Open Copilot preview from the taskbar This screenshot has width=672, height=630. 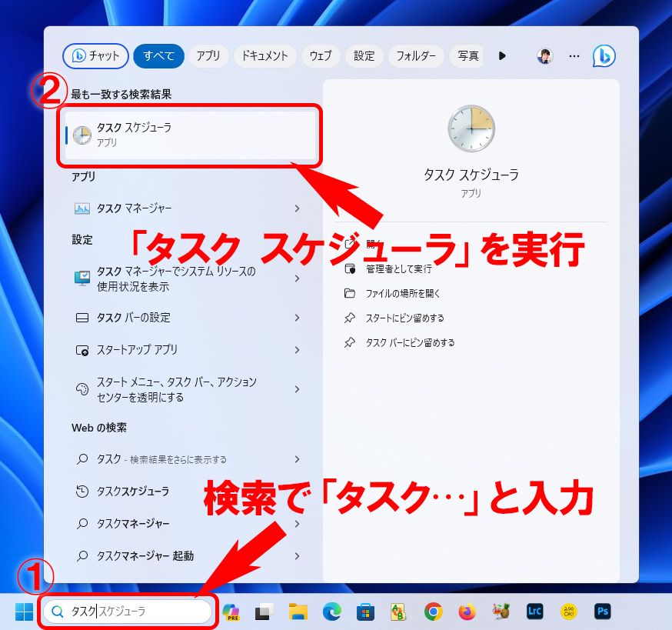click(x=231, y=611)
